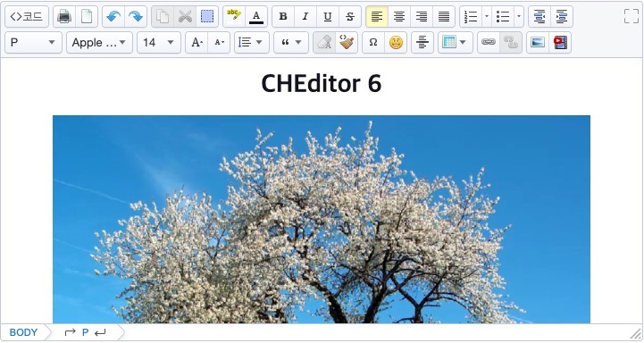644x343 pixels.
Task: Click the editor resize grip handle
Action: click(635, 333)
